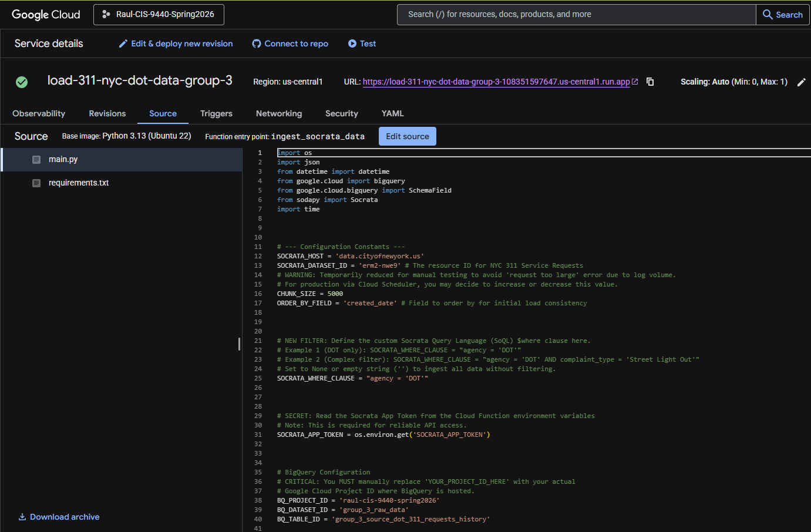
Task: Click the Edit source button
Action: tap(408, 136)
